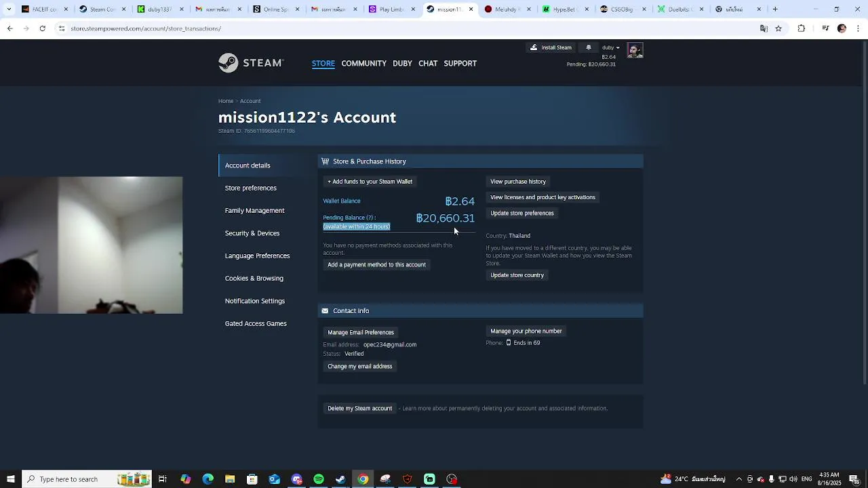Viewport: 868px width, 488px height.
Task: Open Spotify from taskbar
Action: pos(319,479)
